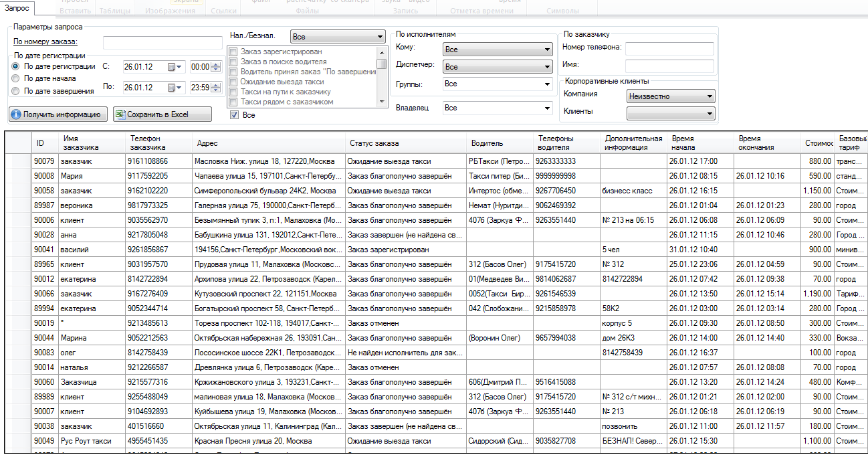Check the Такси на пути к заказчику box
868x455 pixels.
point(233,92)
